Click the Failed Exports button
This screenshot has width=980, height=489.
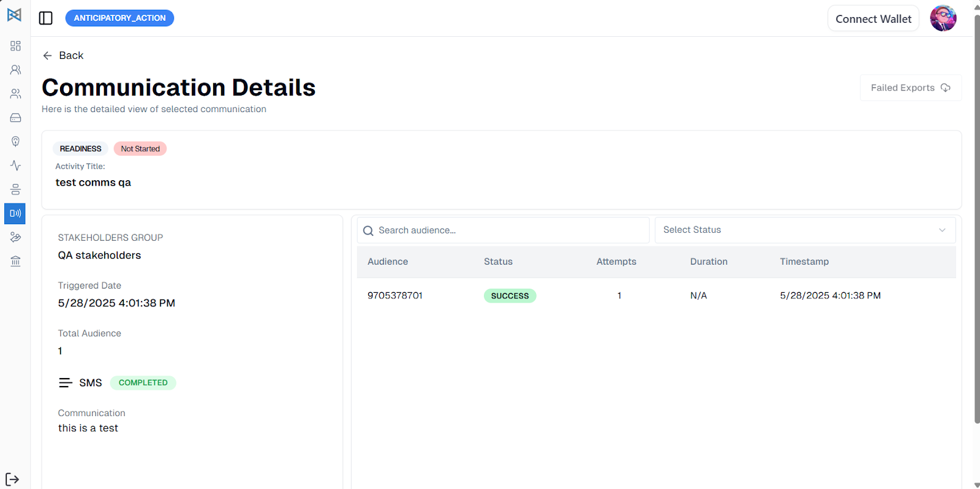tap(911, 88)
